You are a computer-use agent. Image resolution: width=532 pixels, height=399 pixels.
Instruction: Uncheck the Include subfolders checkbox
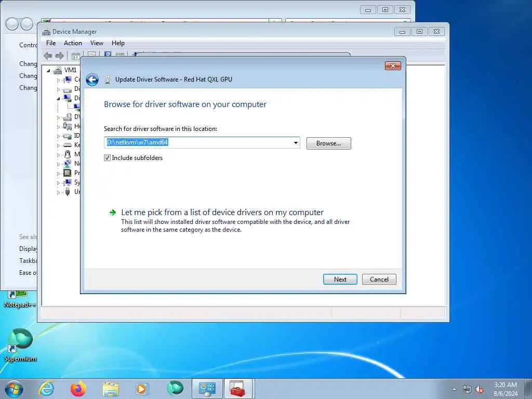[107, 158]
